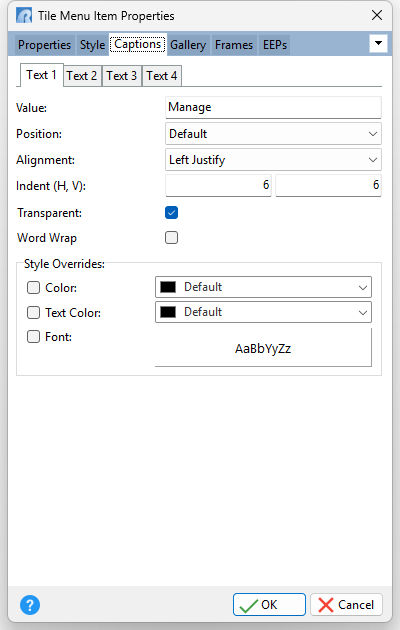Viewport: 400px width, 630px height.
Task: Click the blue help question mark icon
Action: pos(30,605)
